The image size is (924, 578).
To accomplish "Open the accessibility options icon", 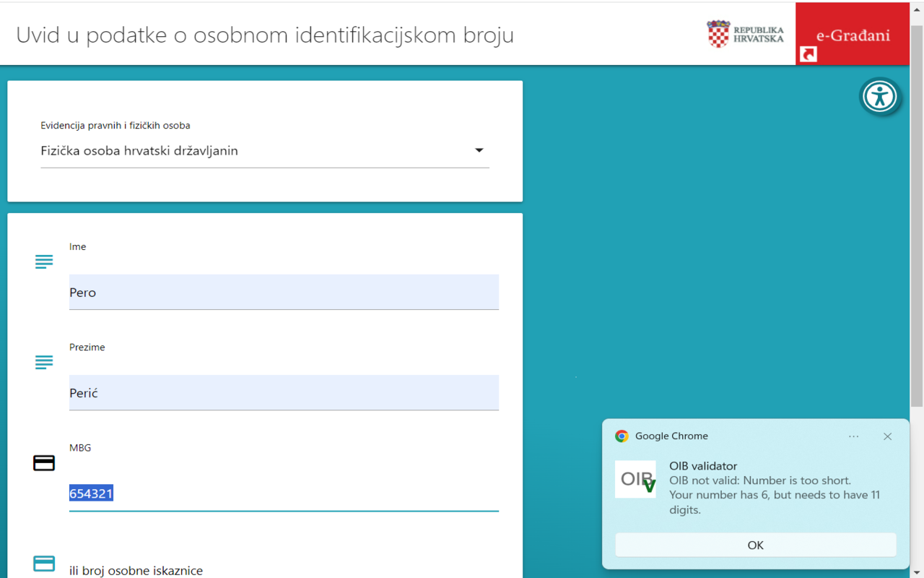I will (880, 96).
